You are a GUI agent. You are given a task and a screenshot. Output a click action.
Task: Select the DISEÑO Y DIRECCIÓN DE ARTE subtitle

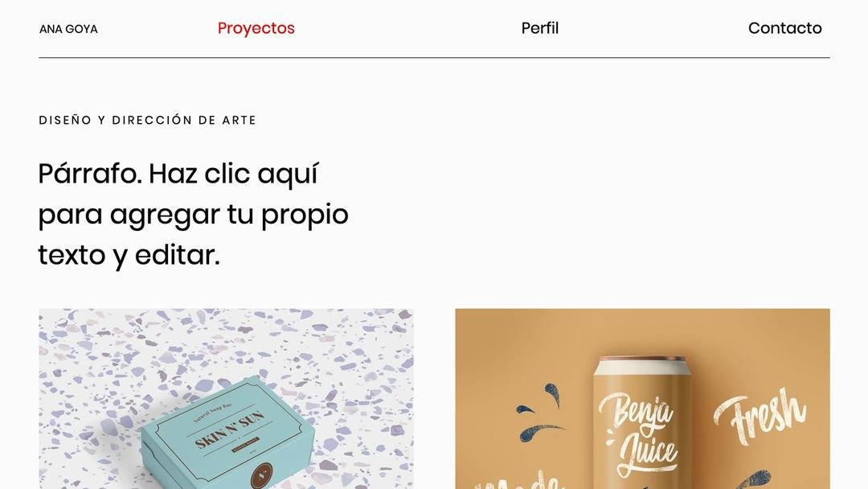coord(147,120)
